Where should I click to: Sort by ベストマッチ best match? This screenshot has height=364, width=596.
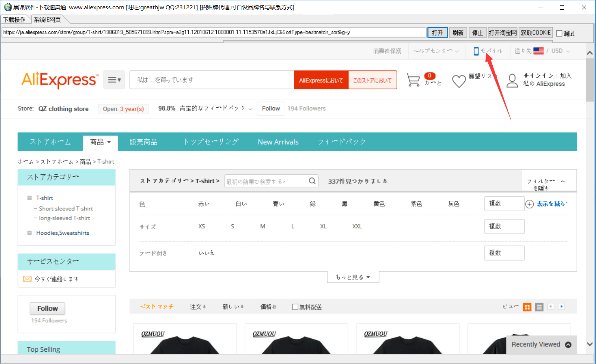point(157,307)
